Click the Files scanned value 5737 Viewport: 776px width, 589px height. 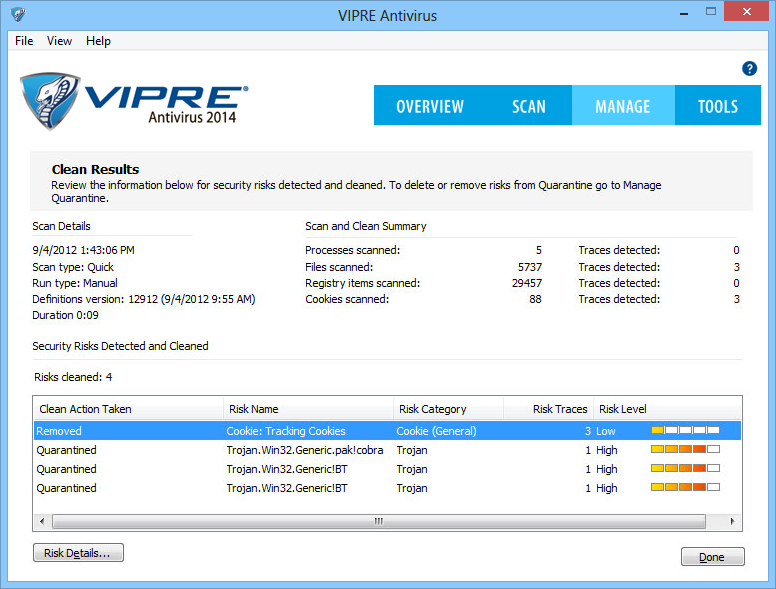point(530,267)
